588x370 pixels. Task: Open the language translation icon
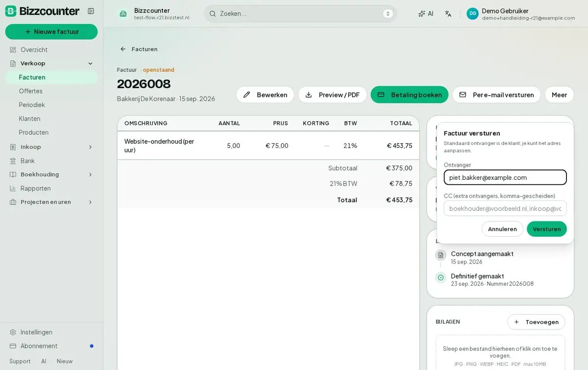pos(448,14)
